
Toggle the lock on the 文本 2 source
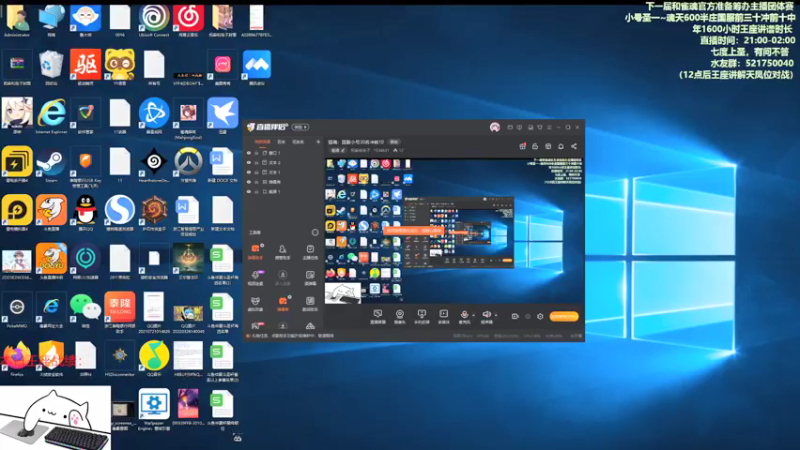pyautogui.click(x=257, y=163)
